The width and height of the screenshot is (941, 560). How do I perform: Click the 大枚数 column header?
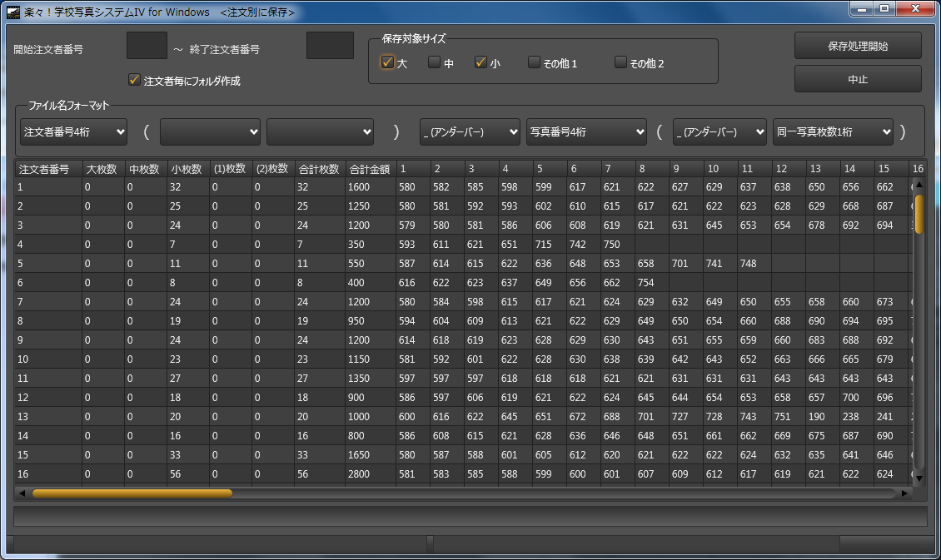[103, 169]
